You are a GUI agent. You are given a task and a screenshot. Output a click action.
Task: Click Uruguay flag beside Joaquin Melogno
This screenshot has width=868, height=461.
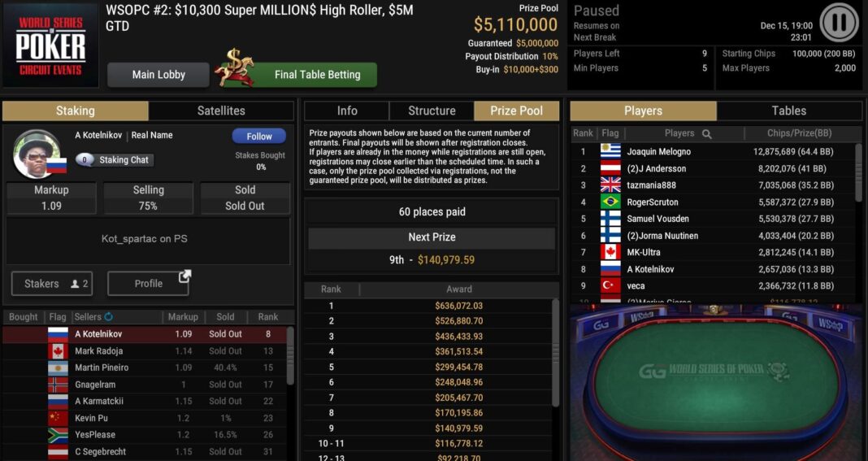tap(610, 151)
